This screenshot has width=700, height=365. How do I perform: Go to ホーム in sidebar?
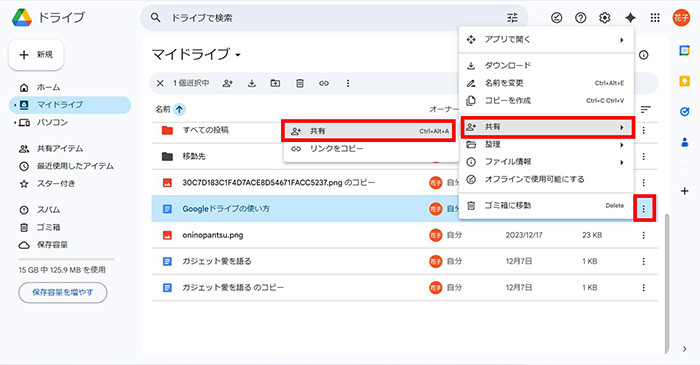click(x=48, y=87)
